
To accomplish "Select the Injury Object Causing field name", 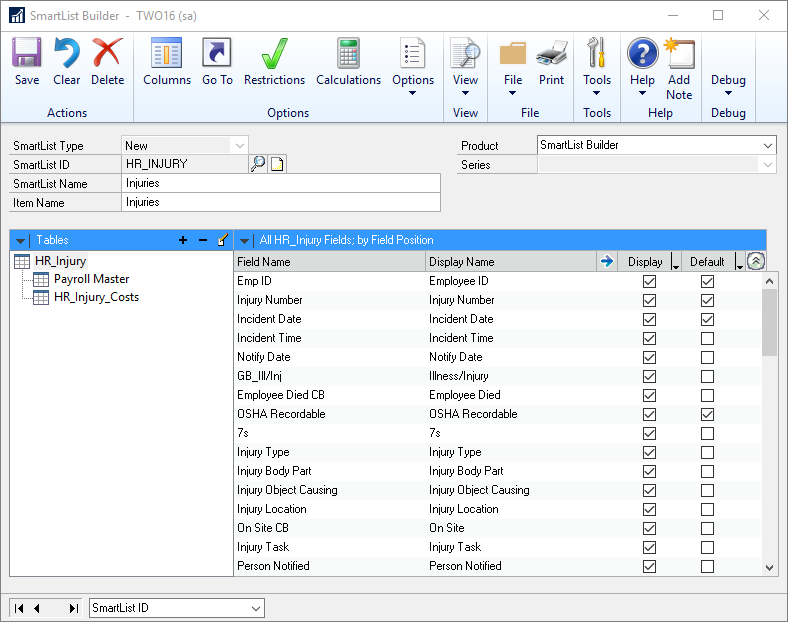I will point(287,490).
